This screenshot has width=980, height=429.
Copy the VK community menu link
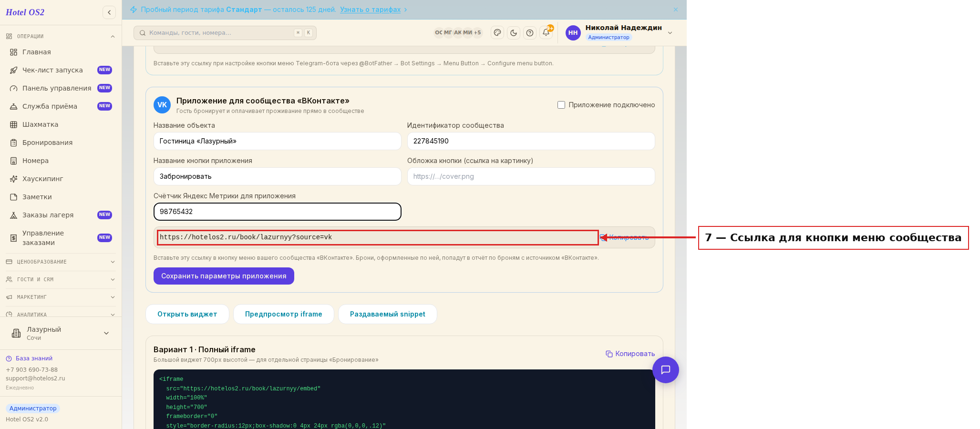624,237
